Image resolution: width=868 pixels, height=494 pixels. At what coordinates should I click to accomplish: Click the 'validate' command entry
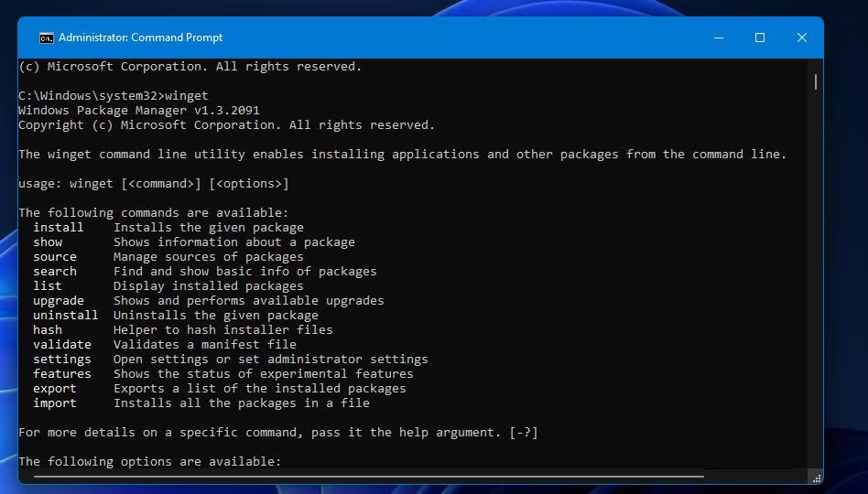[62, 345]
